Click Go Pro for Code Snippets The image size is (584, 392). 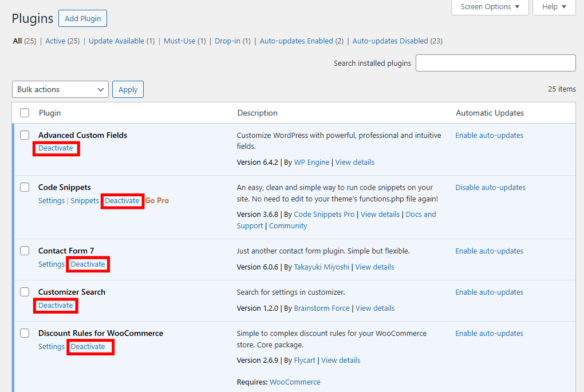pyautogui.click(x=157, y=201)
